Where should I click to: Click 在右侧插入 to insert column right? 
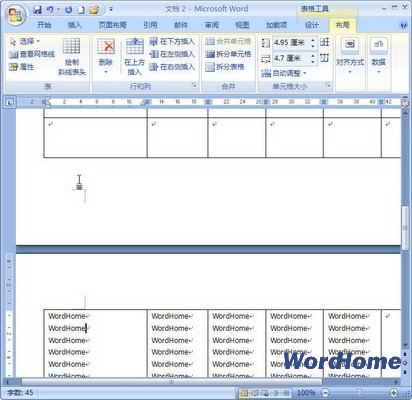click(172, 67)
